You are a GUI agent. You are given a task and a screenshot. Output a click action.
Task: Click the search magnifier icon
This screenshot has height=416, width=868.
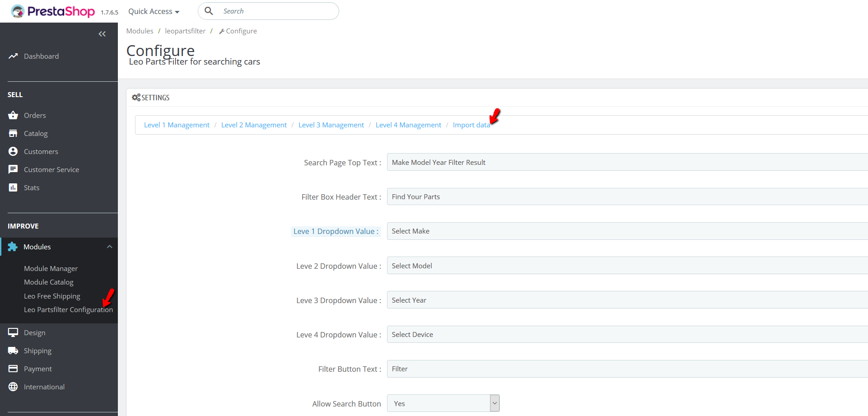(209, 11)
